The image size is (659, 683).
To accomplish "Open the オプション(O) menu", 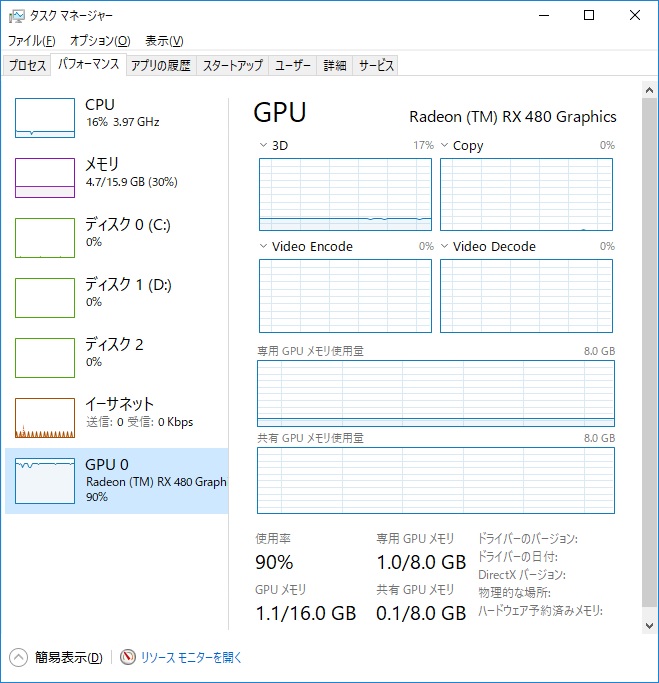I will 99,41.
